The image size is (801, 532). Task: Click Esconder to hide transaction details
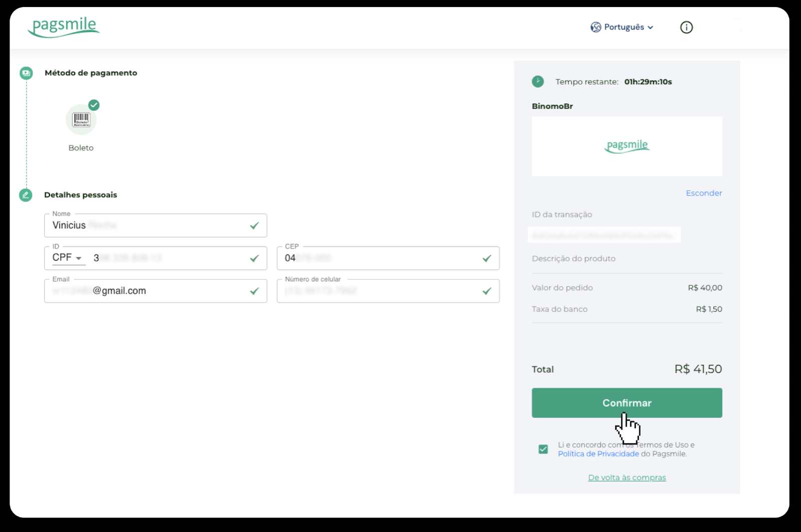pos(703,193)
